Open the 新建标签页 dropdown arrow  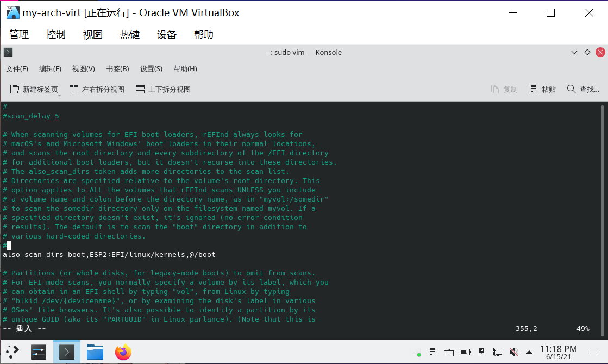click(59, 95)
